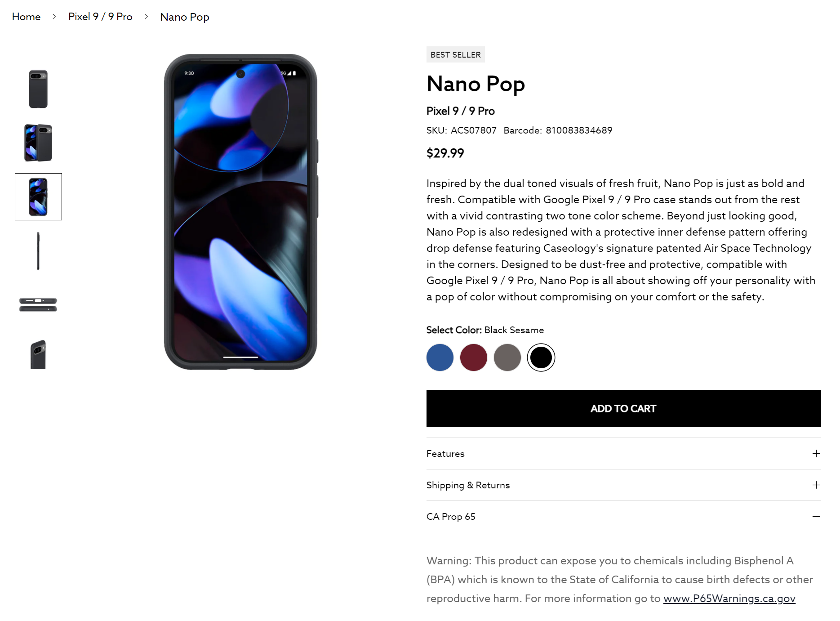840x621 pixels.
Task: Go to Home breadcrumb
Action: tap(26, 17)
